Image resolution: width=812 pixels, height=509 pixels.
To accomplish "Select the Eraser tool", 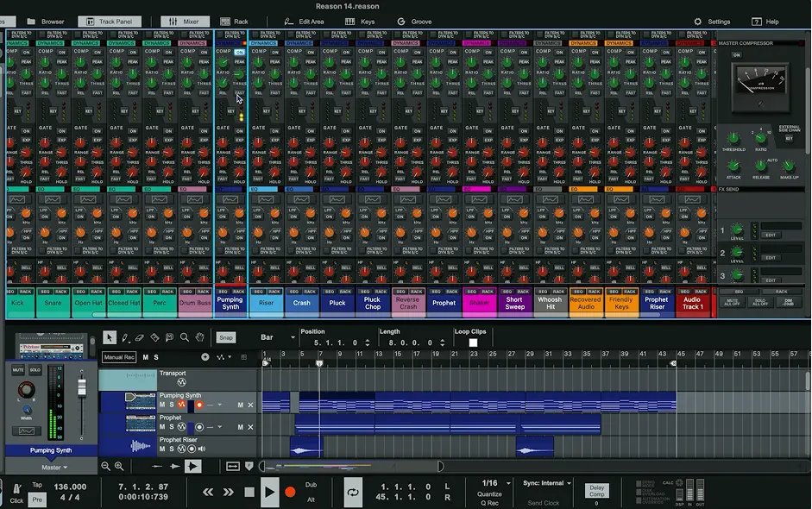I will click(x=139, y=337).
